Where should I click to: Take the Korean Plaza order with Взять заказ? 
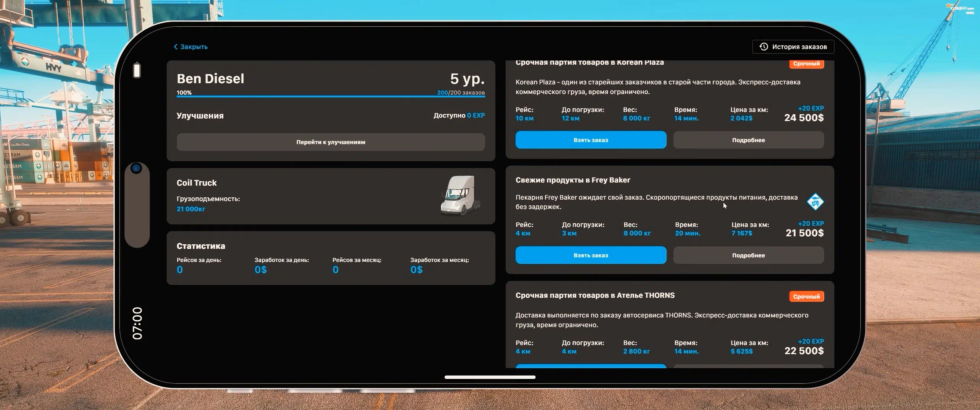(x=590, y=140)
